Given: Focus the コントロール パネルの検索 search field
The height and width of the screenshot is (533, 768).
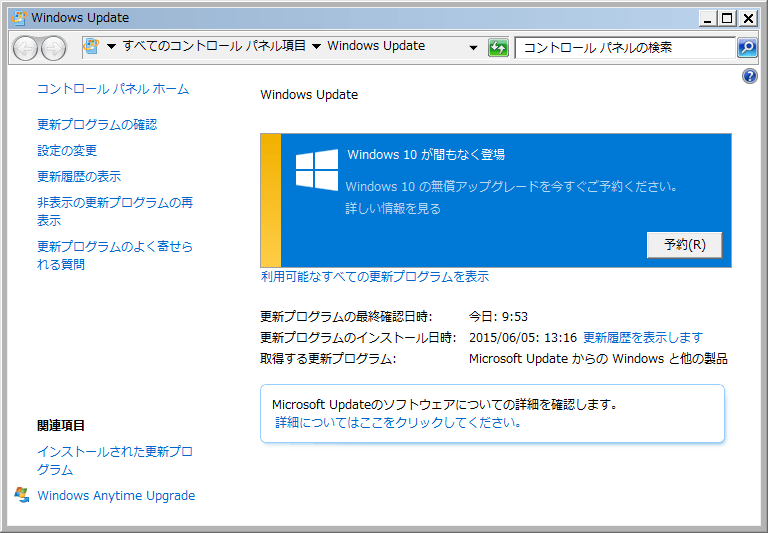Looking at the screenshot, I should pos(625,48).
